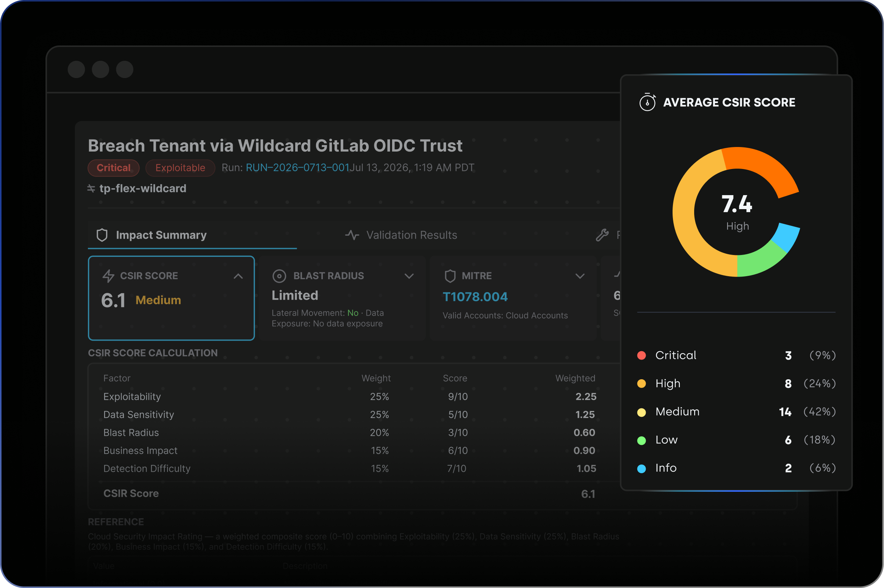Click the yellow Medium legend dot
The image size is (884, 588).
click(x=641, y=412)
